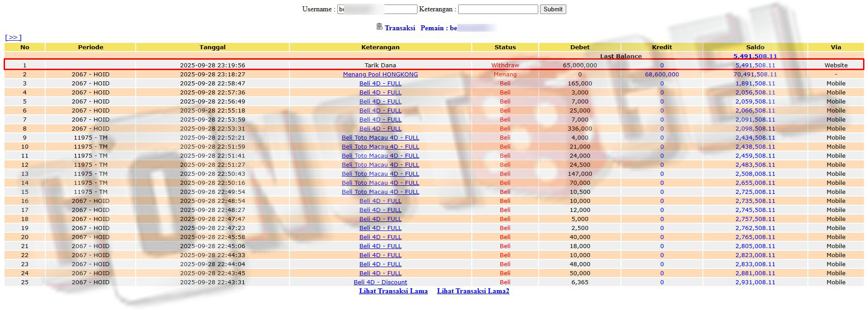Click the saldo 2,931,008.11 cell
Viewport: 868px width, 310px height.
(x=755, y=282)
